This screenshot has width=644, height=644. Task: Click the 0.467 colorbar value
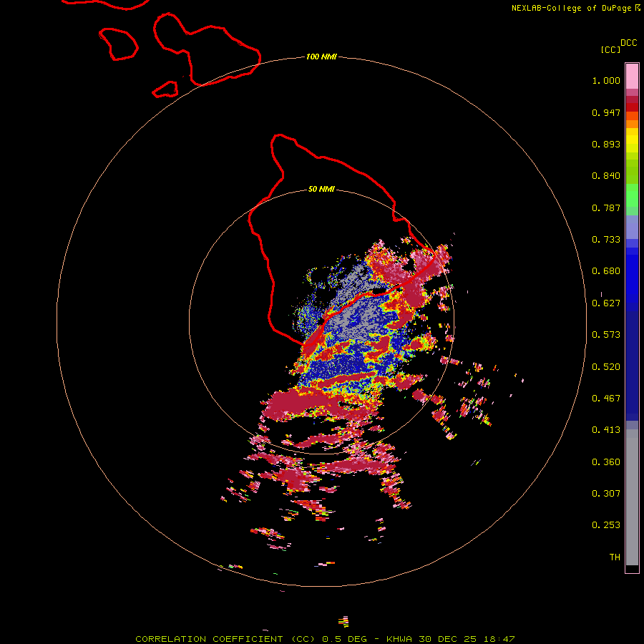pos(606,399)
